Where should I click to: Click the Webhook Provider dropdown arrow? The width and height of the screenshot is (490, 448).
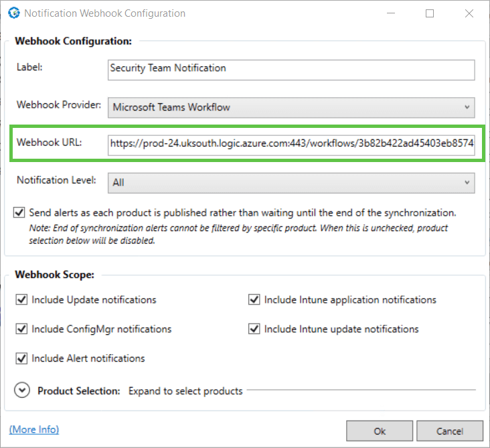(467, 107)
